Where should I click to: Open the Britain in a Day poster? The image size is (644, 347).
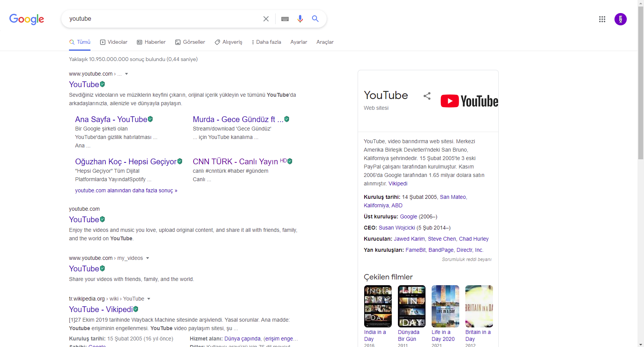coord(479,306)
